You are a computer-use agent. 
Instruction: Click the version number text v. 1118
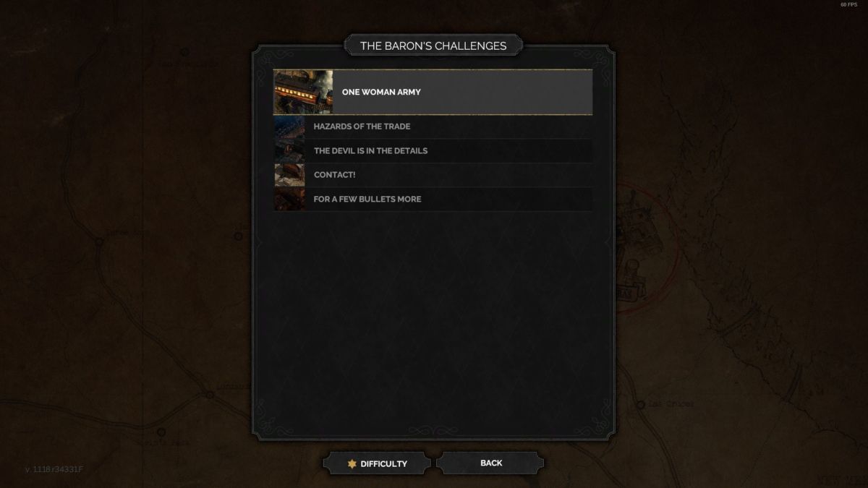coord(54,469)
